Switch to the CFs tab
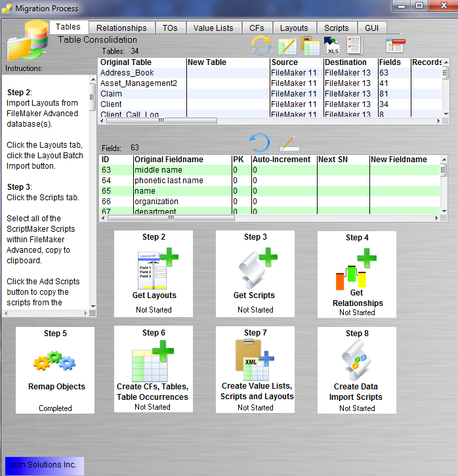458x476 pixels. tap(257, 28)
